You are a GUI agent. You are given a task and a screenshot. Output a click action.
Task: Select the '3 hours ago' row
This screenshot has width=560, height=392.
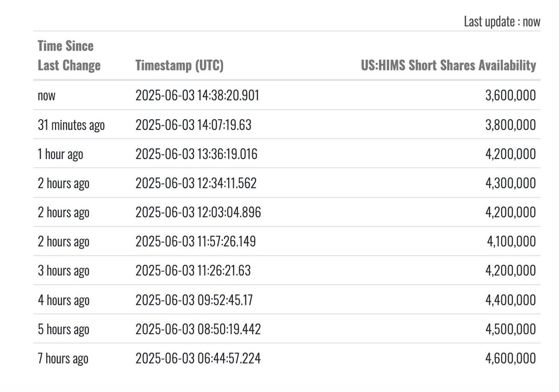[x=287, y=270]
